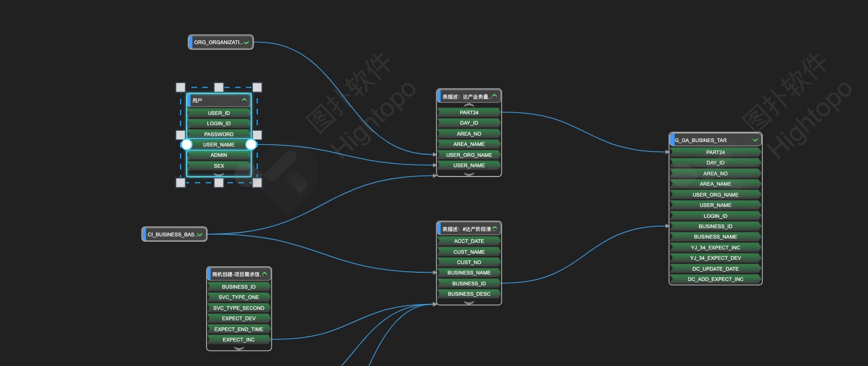Select LOGIN_ID field in 用户 table
This screenshot has height=366, width=868.
[x=219, y=124]
